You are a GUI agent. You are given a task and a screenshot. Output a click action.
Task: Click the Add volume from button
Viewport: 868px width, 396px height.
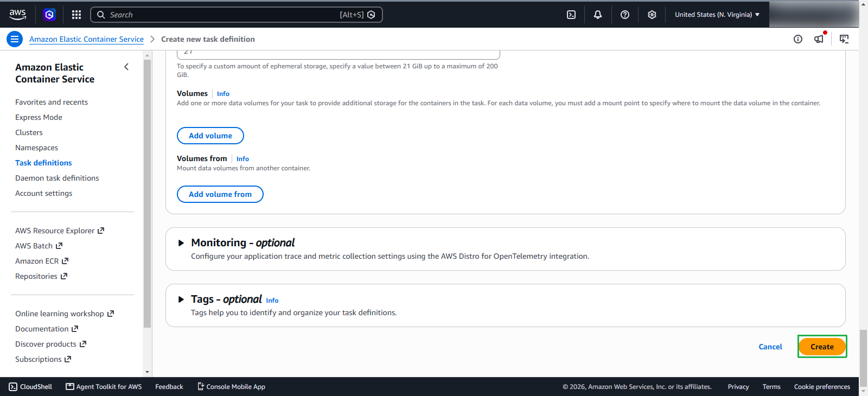click(x=220, y=194)
